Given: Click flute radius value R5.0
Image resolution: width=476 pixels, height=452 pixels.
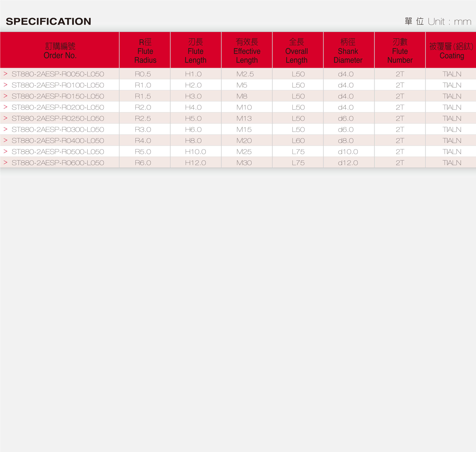Looking at the screenshot, I should tap(143, 151).
